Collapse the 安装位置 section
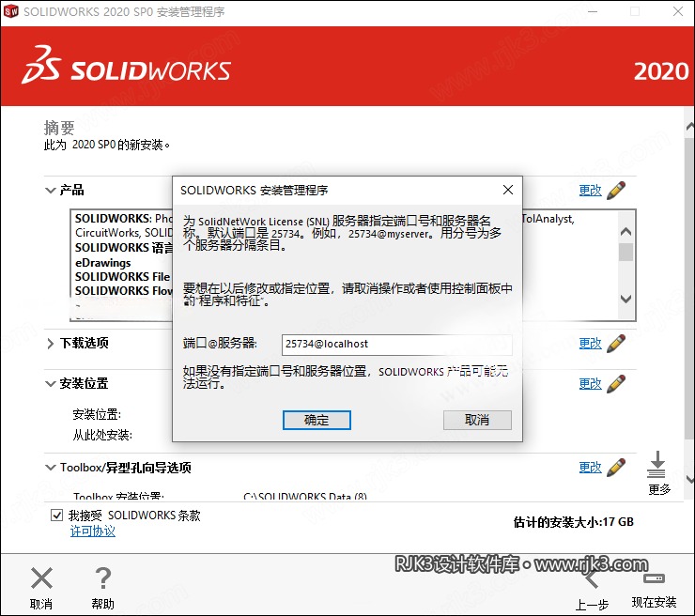 (x=50, y=384)
